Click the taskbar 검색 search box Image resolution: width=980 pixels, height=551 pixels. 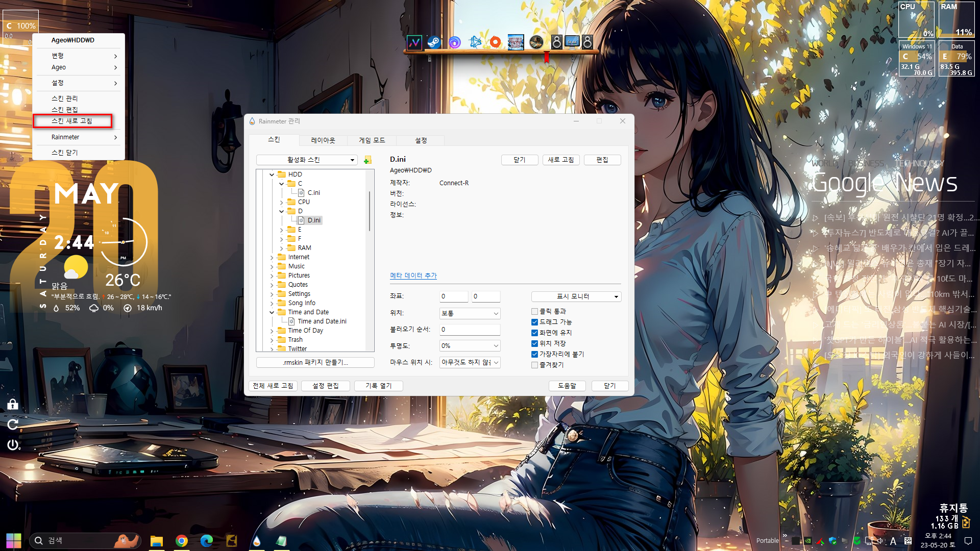click(84, 540)
